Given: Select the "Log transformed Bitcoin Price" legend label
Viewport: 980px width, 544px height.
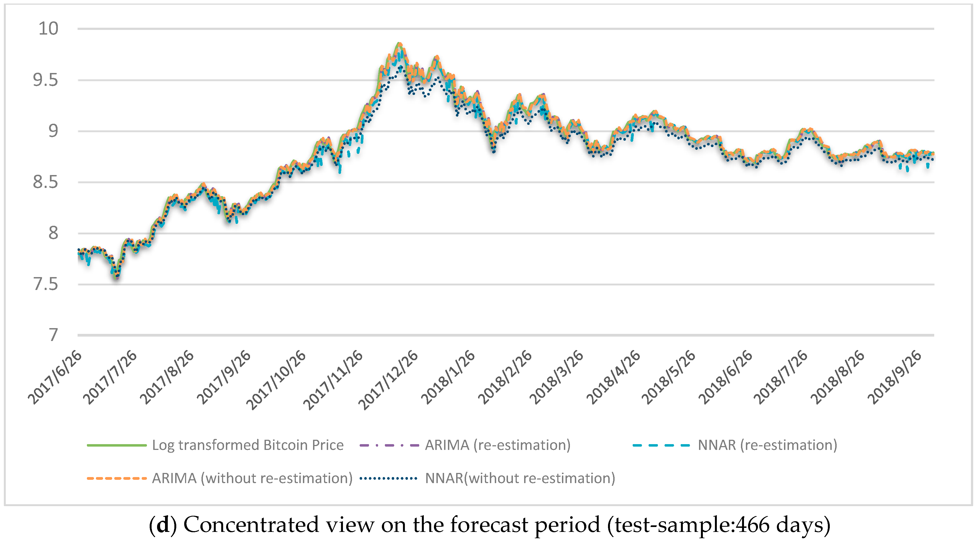Looking at the screenshot, I should pos(248,445).
